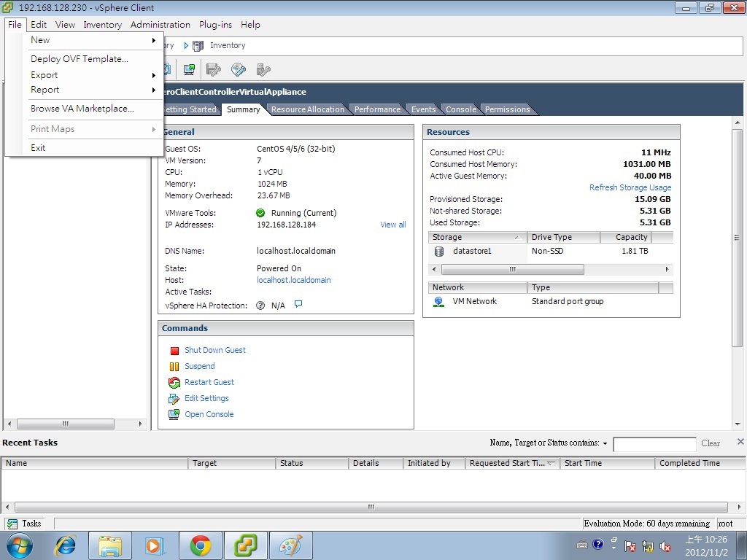747x560 pixels.
Task: Sort tasks by Requested Start Time column
Action: (x=512, y=463)
